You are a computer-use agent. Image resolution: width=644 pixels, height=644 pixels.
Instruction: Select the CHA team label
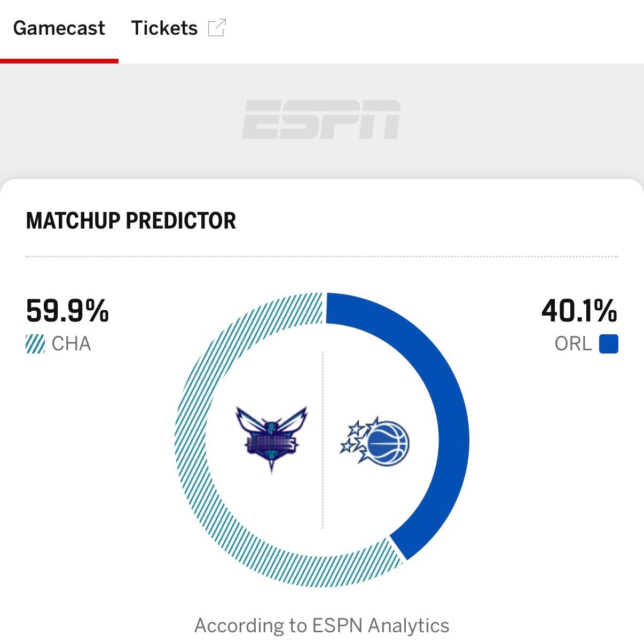(71, 344)
